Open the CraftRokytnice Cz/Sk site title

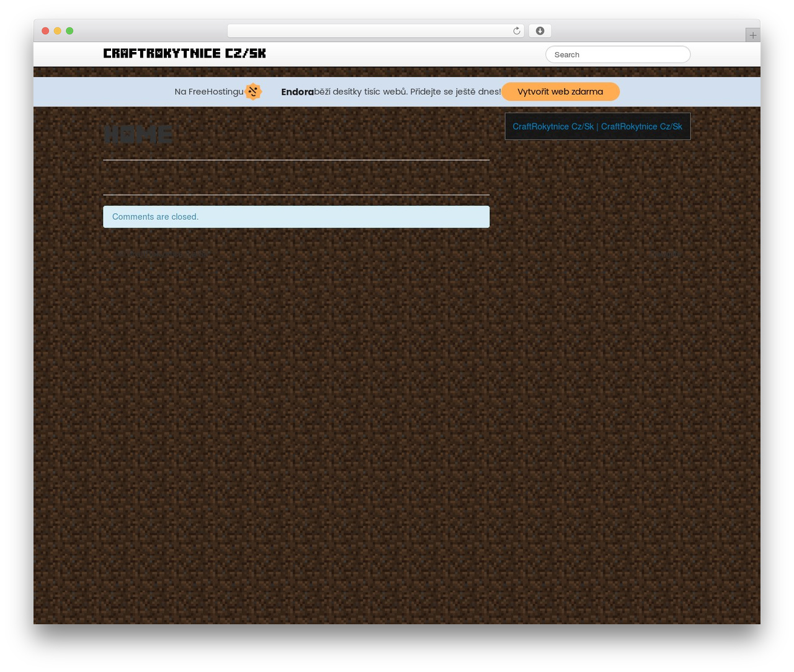point(184,53)
